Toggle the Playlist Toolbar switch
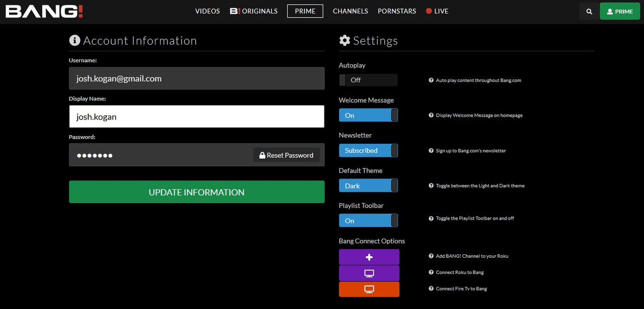This screenshot has height=309, width=644. click(x=368, y=221)
